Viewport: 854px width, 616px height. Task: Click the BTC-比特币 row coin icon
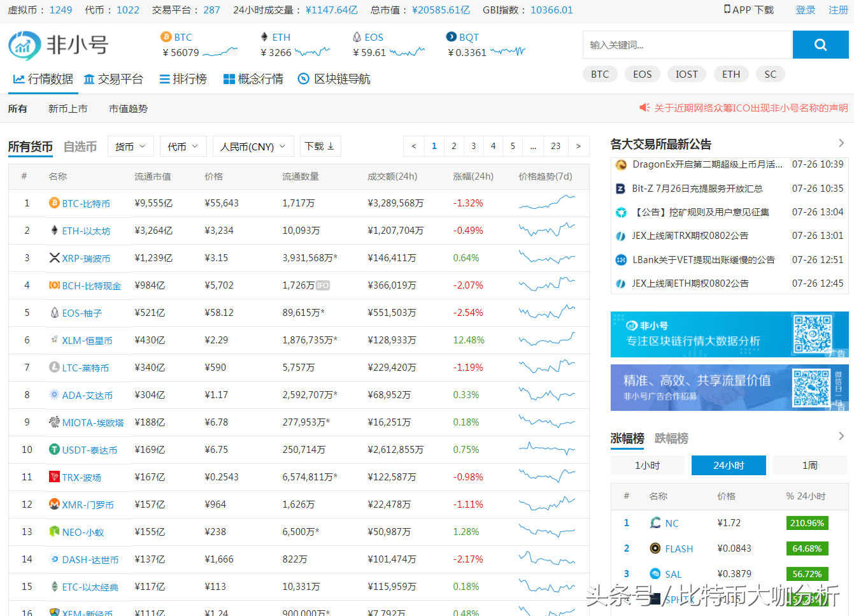(55, 203)
